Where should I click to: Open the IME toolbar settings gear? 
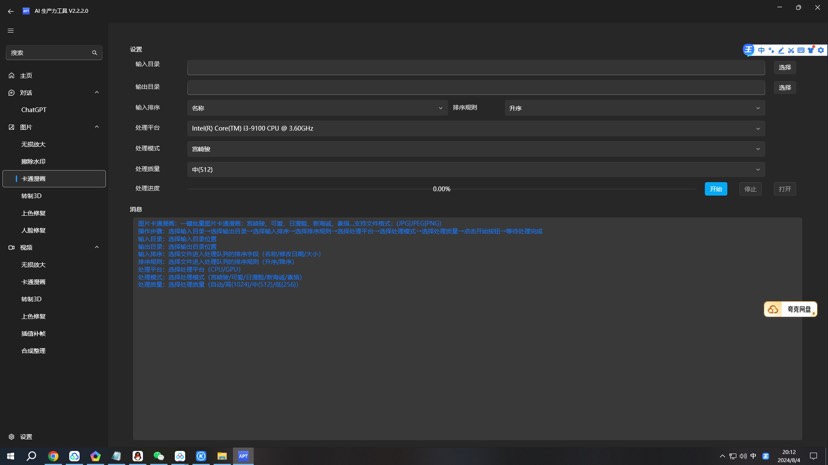point(821,50)
